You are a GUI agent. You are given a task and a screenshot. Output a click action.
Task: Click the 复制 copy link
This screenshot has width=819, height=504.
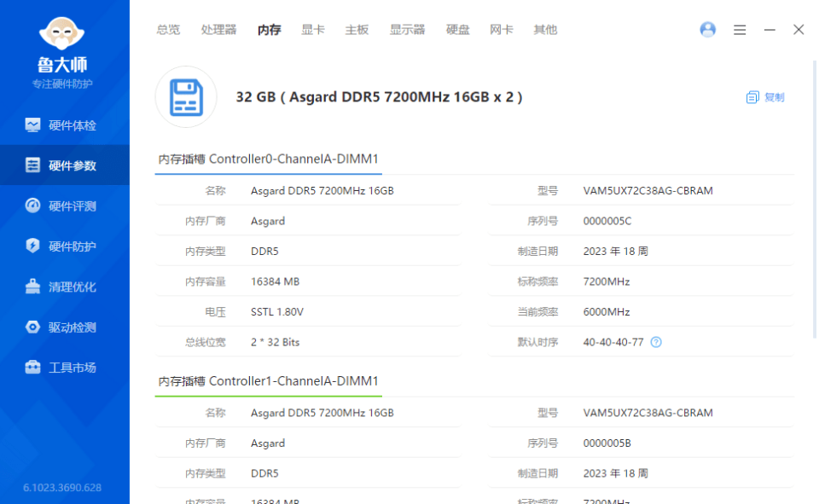point(774,97)
